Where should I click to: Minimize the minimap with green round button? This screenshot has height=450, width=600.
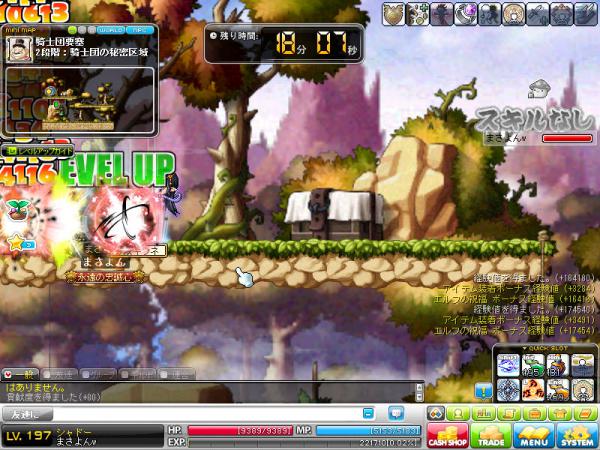pyautogui.click(x=72, y=30)
